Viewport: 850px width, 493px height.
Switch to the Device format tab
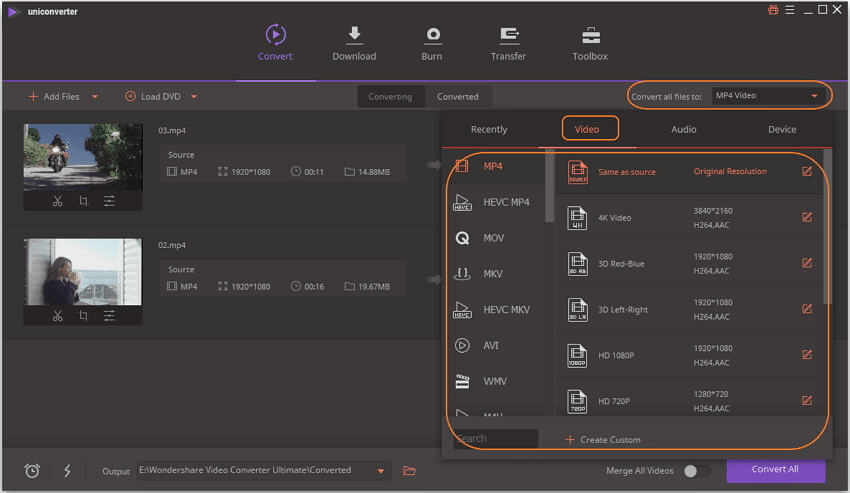click(x=782, y=129)
